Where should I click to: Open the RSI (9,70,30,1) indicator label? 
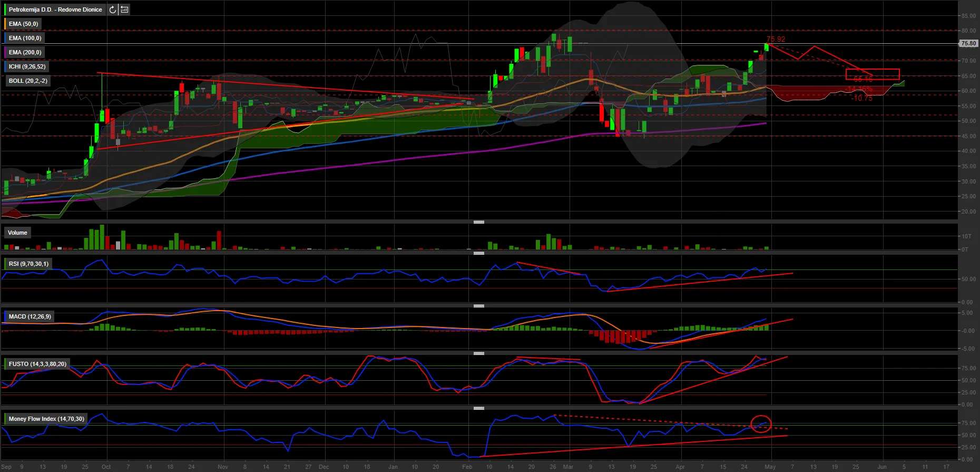click(28, 264)
